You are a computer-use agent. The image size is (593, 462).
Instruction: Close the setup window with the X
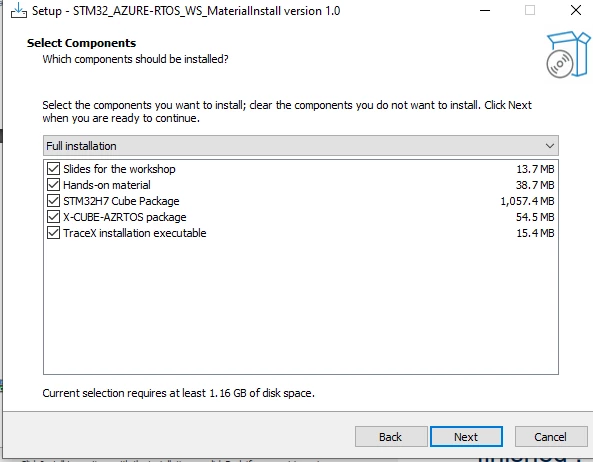click(576, 10)
